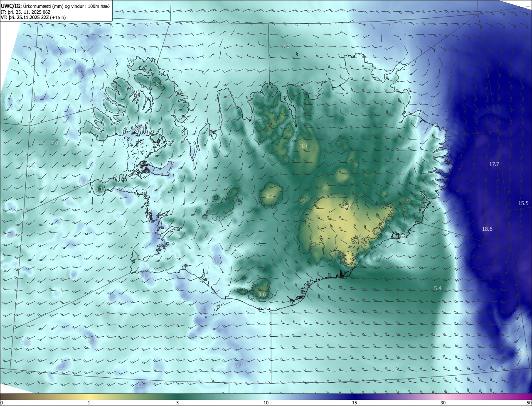The width and height of the screenshot is (532, 406).
Task: Click the 2.9 value on the central ice cap
Action: (x=270, y=196)
